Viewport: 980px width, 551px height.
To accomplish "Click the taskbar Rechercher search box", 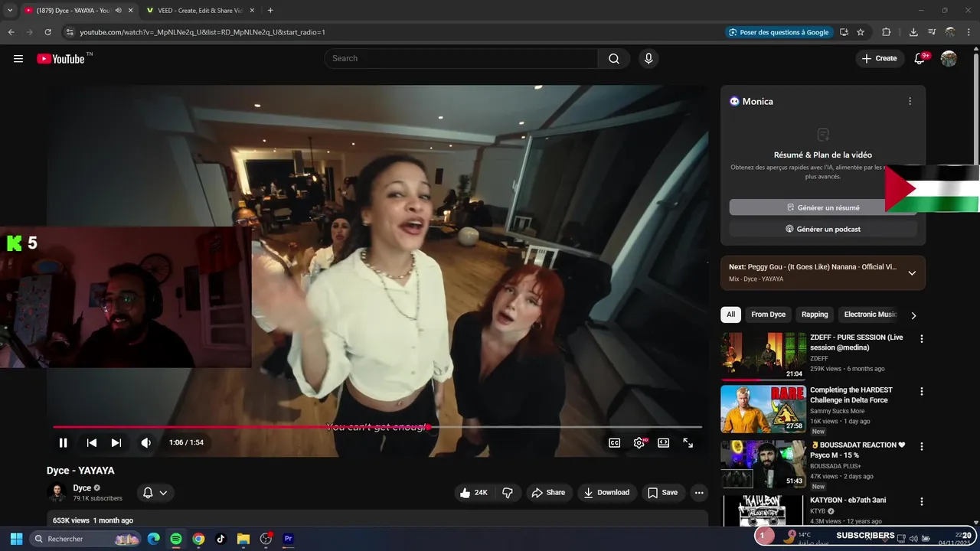I will [84, 539].
